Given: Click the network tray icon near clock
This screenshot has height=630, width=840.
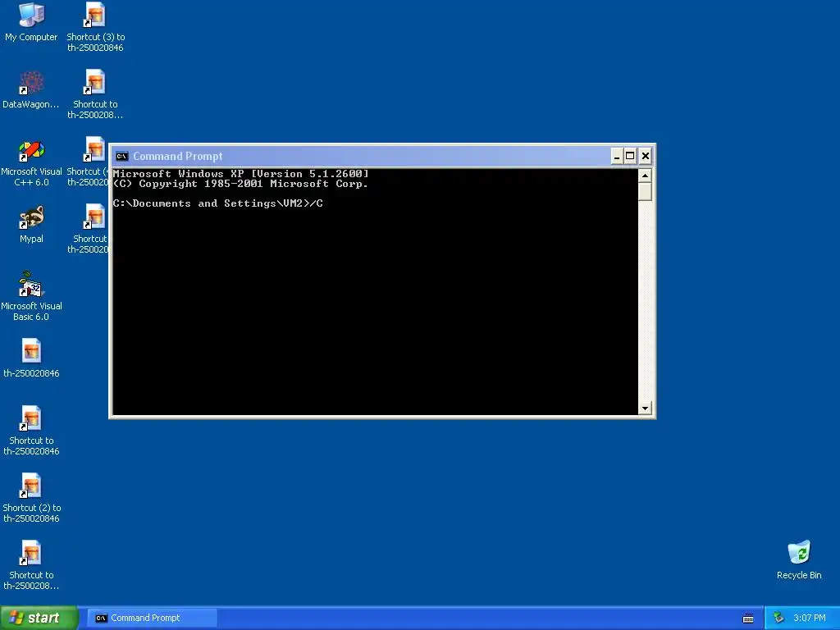Looking at the screenshot, I should (x=778, y=618).
